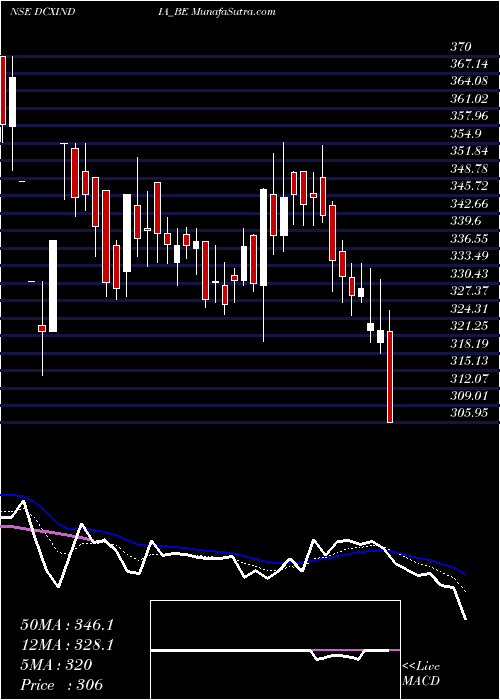Click the 324.31 price axis label

coord(468,308)
